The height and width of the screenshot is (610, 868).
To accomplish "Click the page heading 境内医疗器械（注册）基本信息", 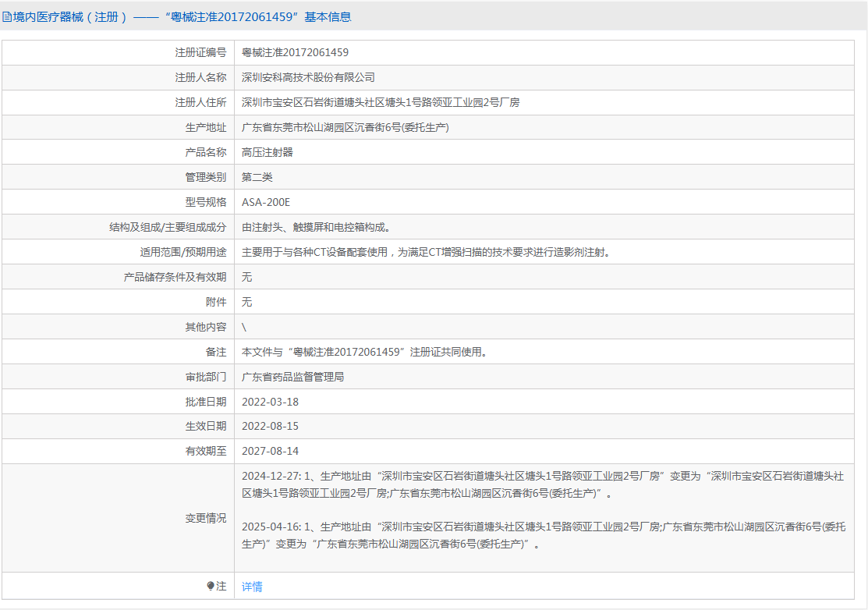I will click(x=182, y=17).
